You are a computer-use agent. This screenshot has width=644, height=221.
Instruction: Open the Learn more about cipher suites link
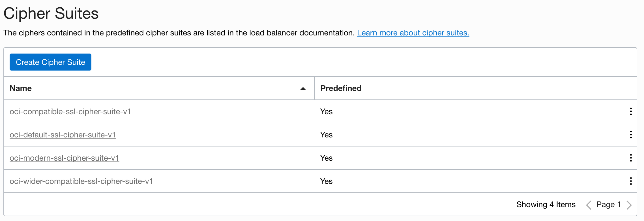[x=413, y=33]
